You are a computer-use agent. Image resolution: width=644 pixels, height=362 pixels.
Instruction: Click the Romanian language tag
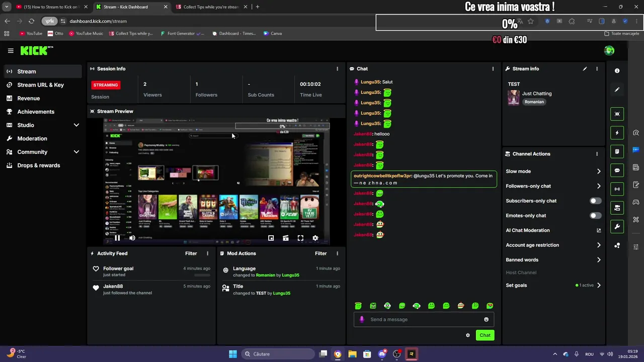click(x=534, y=102)
